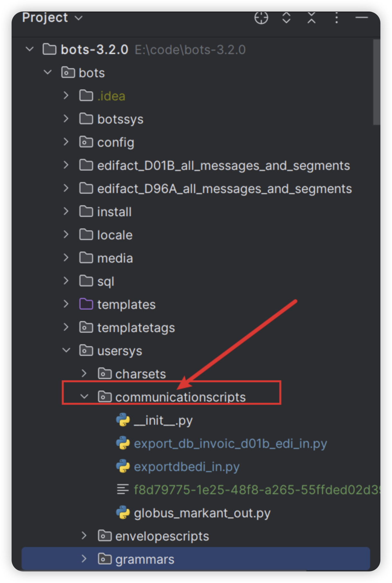Expand the envelopescripts folder

(84, 536)
